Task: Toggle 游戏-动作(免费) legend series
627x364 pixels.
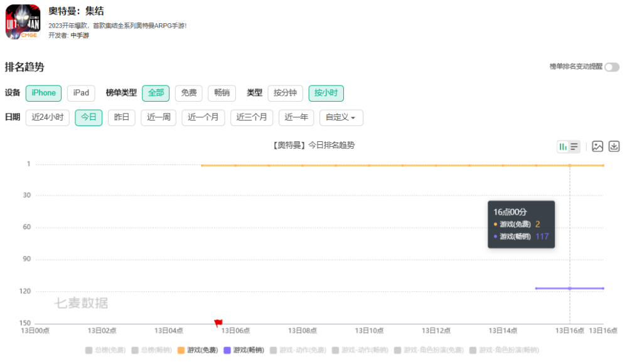Action: pos(298,350)
